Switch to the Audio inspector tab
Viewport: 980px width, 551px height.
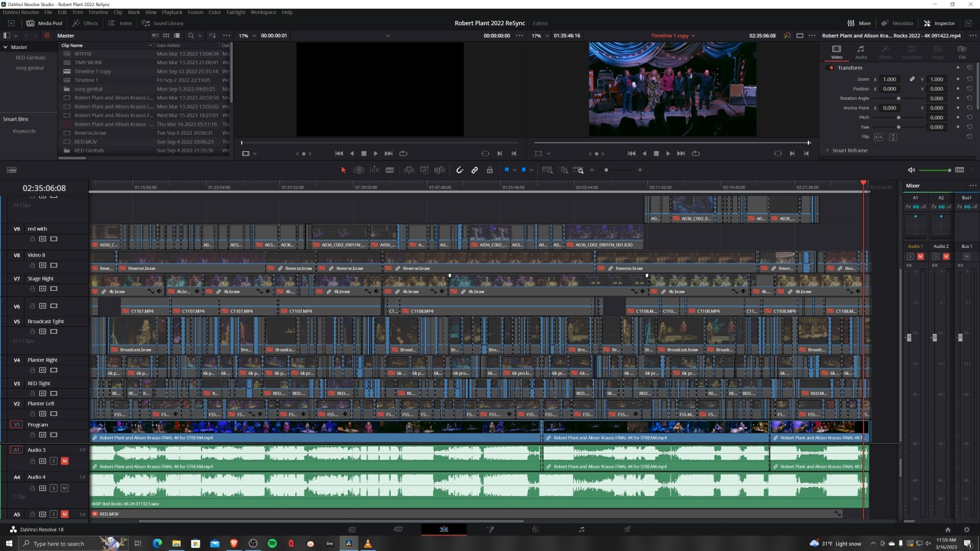tap(861, 51)
